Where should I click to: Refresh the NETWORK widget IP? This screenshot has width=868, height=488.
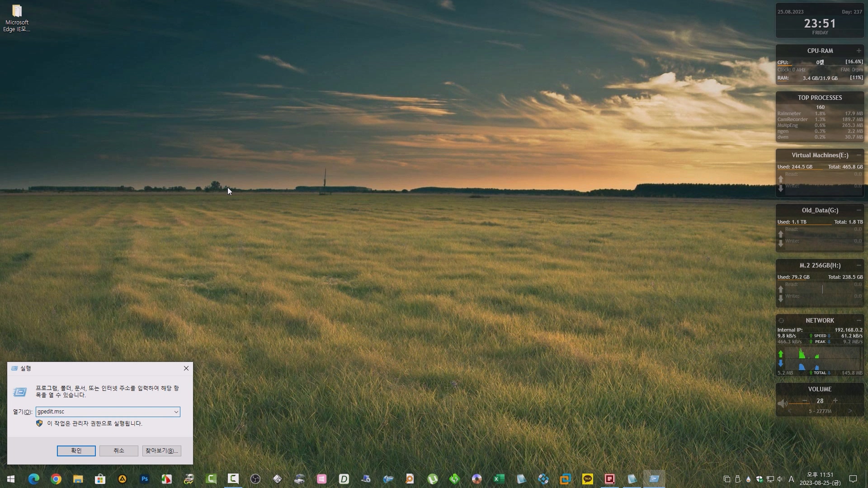pyautogui.click(x=781, y=320)
